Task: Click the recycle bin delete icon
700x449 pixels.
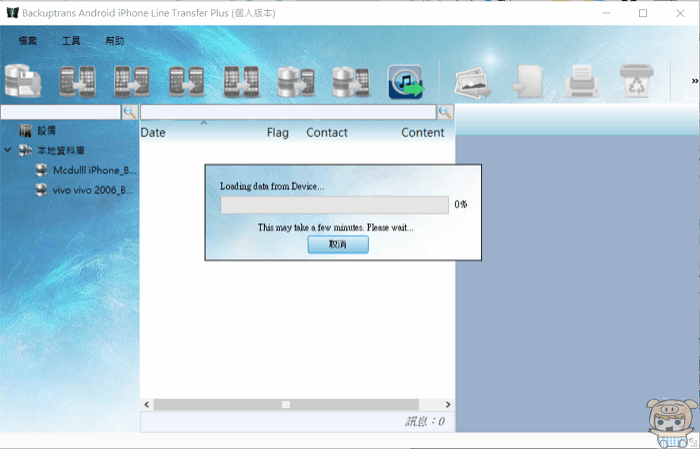Action: point(637,81)
